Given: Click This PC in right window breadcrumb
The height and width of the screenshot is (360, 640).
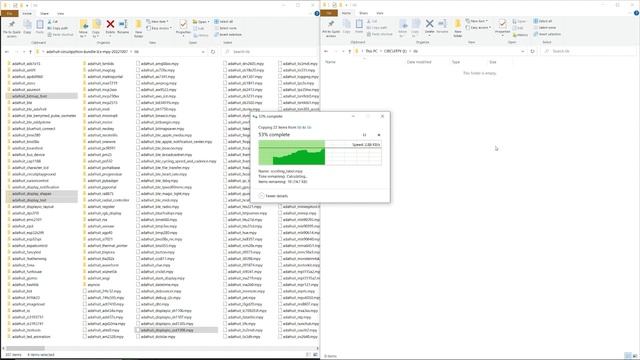Looking at the screenshot, I should (371, 51).
